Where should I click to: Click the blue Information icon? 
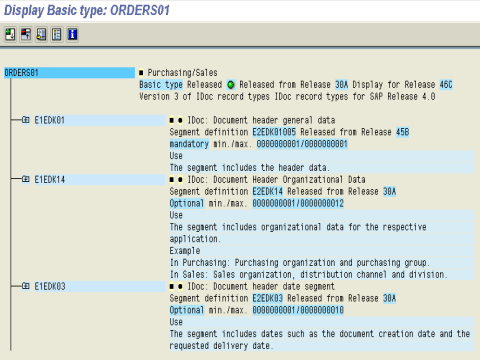[x=72, y=34]
